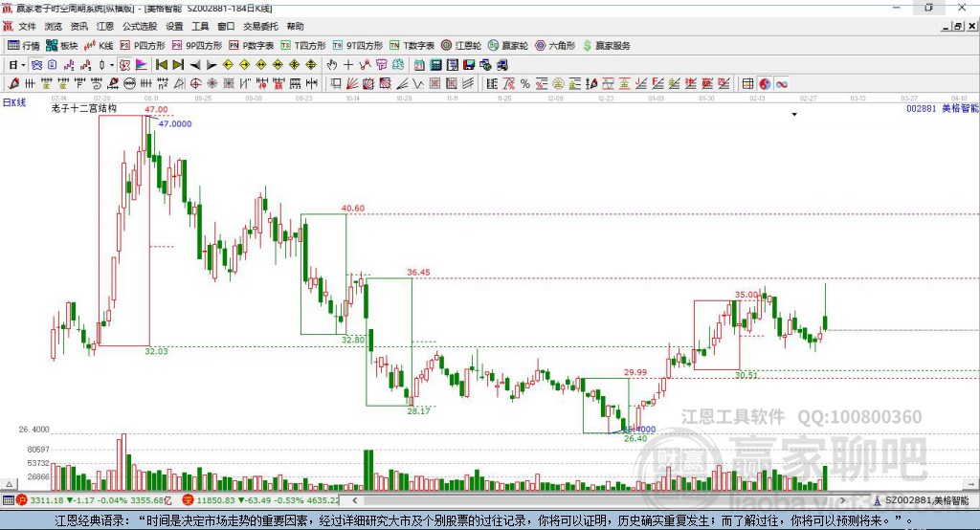This screenshot has height=530, width=980.
Task: Click the truck icon at toolbar end
Action: click(x=502, y=64)
